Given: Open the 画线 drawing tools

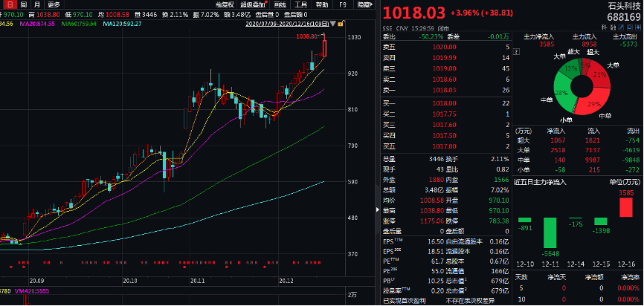Looking at the screenshot, I should click(x=280, y=5).
